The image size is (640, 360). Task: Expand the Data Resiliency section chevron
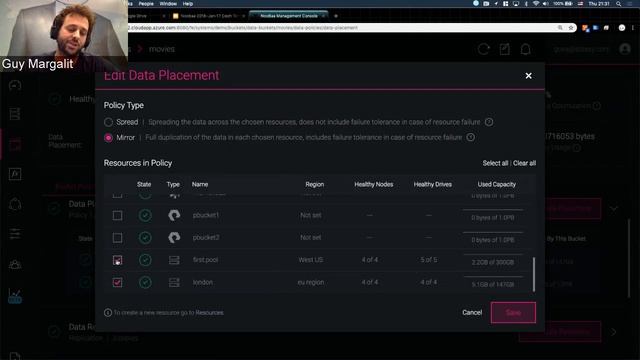[613, 332]
